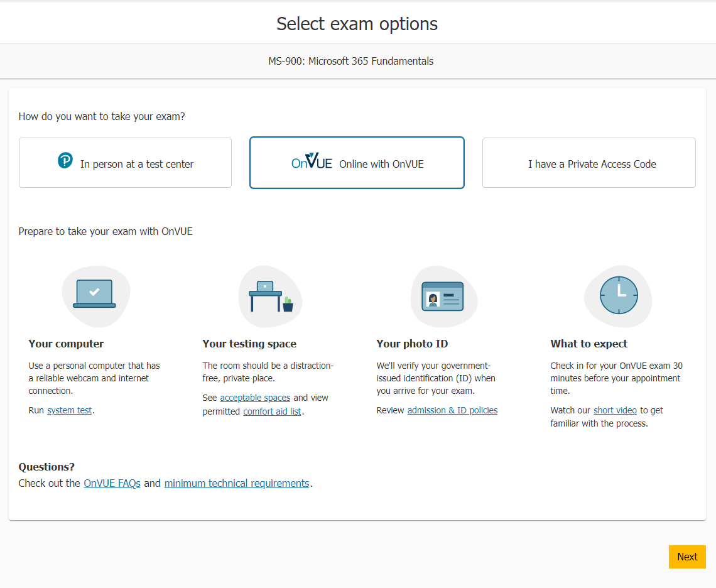
Task: Select Online with OnVUE option
Action: [357, 163]
